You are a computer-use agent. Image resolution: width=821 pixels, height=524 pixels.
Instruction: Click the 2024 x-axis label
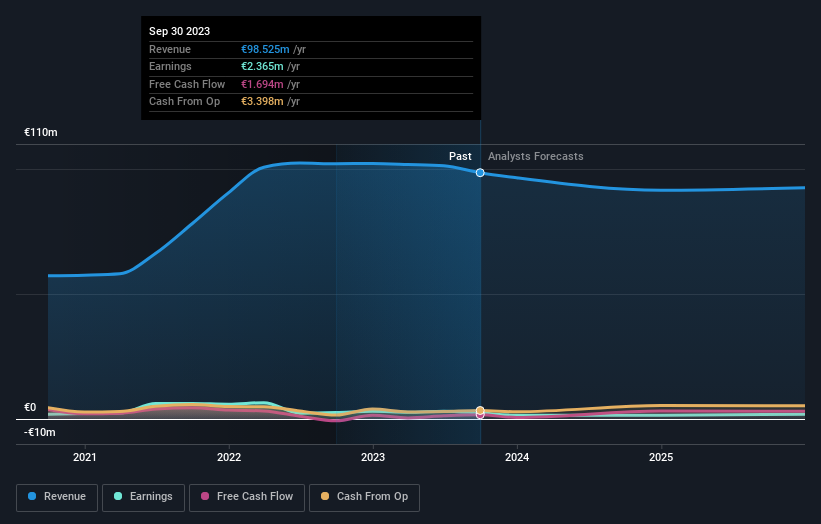(517, 457)
